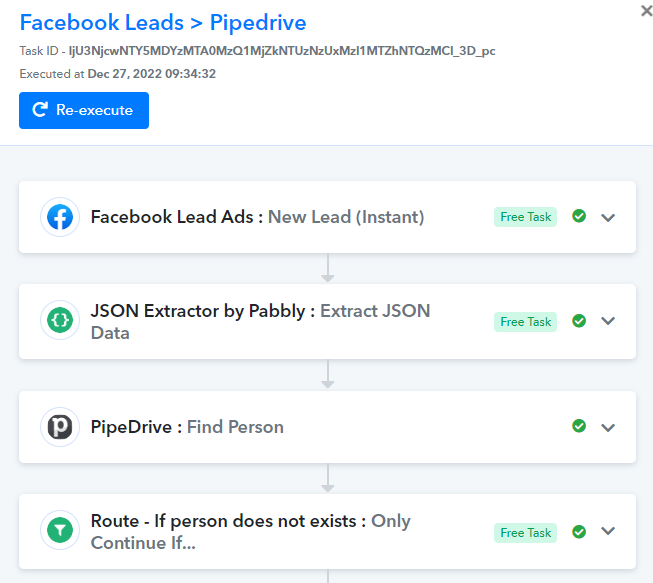Open the Facebook Leads > Pipedrive workflow title
The width and height of the screenshot is (653, 583).
pyautogui.click(x=163, y=22)
